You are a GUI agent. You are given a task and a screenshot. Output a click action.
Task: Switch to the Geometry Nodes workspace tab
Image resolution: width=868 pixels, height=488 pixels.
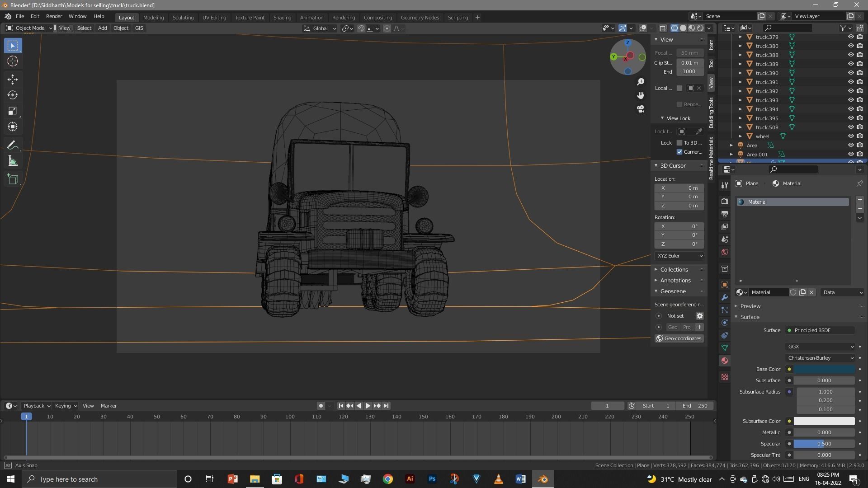420,17
